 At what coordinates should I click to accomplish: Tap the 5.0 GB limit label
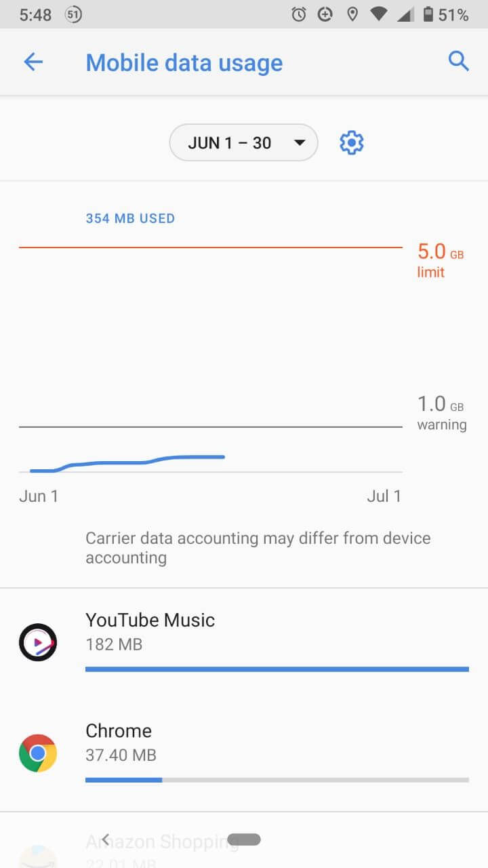click(440, 260)
